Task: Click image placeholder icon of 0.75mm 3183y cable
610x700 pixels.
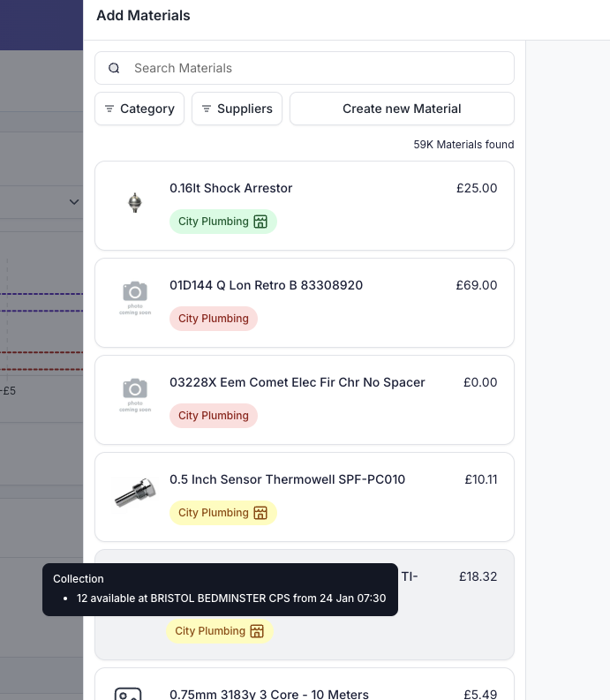Action: coord(129,693)
